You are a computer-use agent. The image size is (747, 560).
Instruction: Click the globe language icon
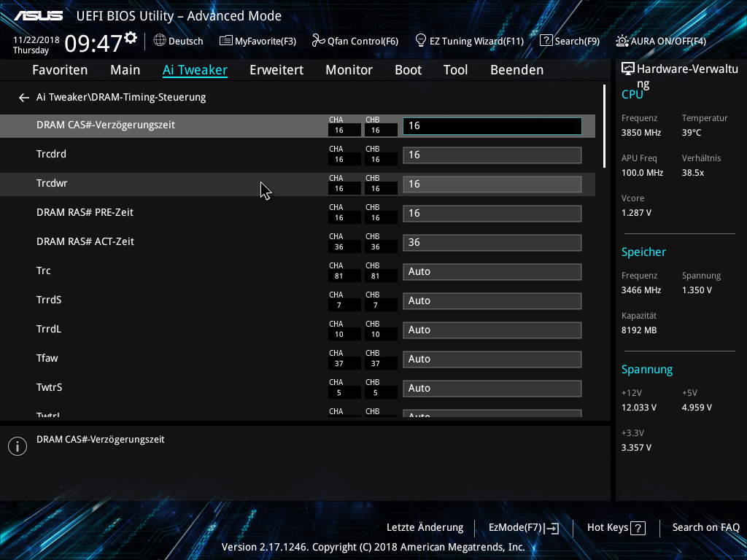(160, 41)
